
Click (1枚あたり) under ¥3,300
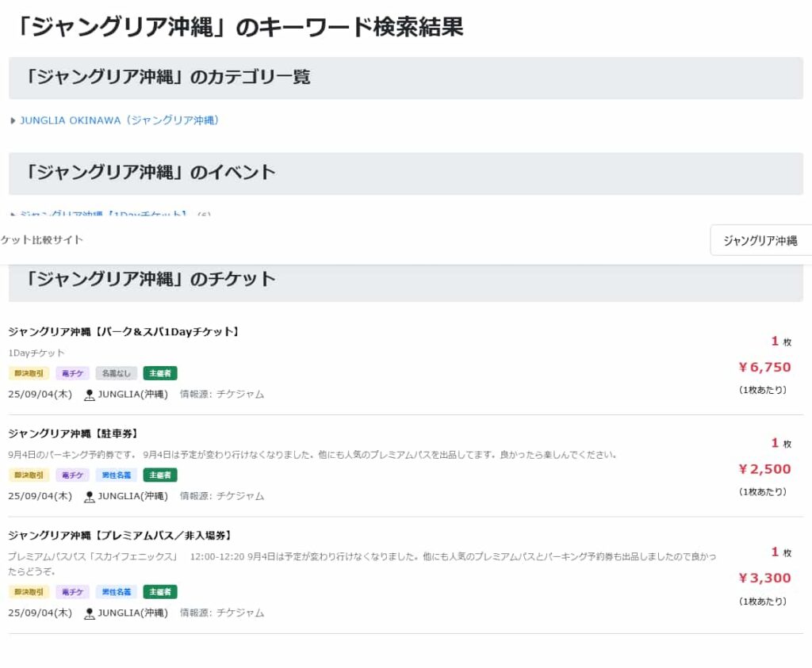(x=764, y=601)
